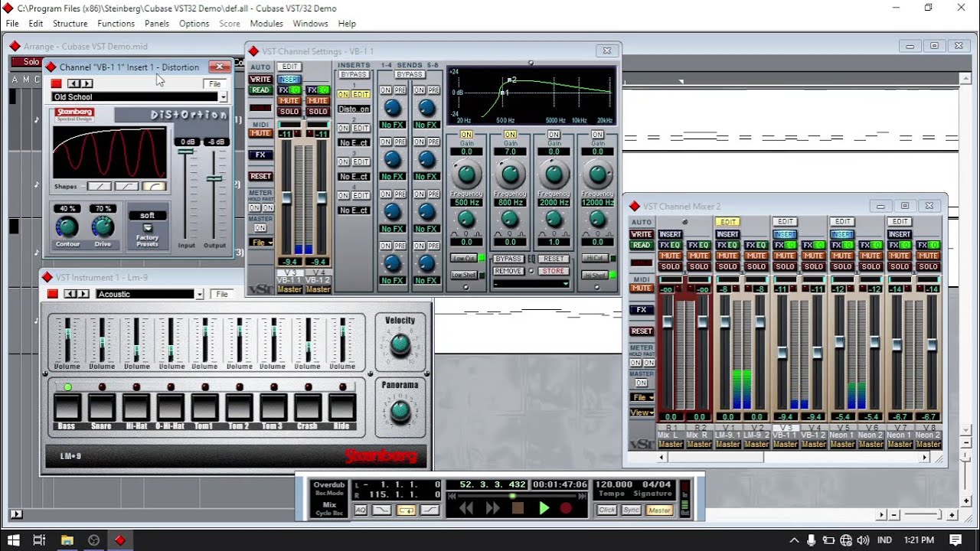Image resolution: width=980 pixels, height=551 pixels.
Task: Toggle ON for insert slot 1 Distortion
Action: click(343, 94)
